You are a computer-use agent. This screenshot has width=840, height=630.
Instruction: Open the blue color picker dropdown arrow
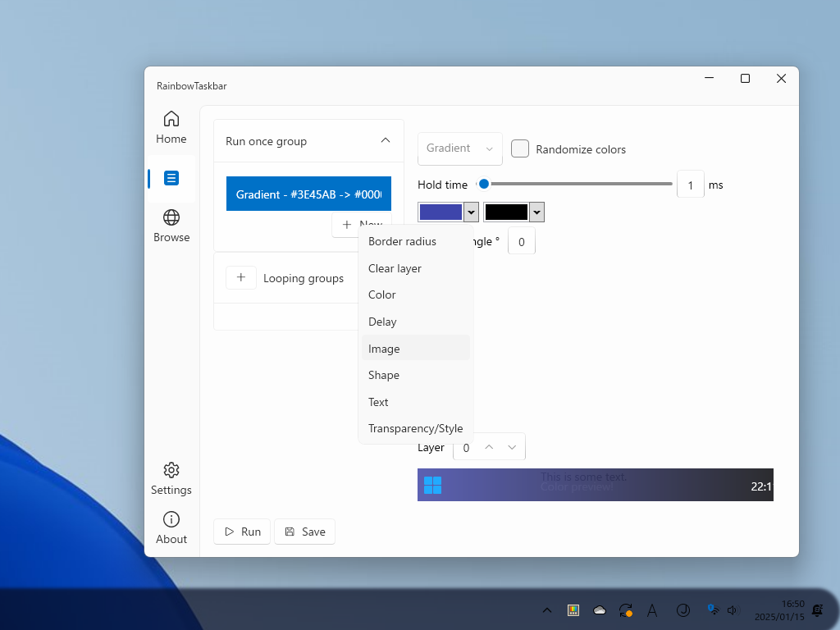471,212
